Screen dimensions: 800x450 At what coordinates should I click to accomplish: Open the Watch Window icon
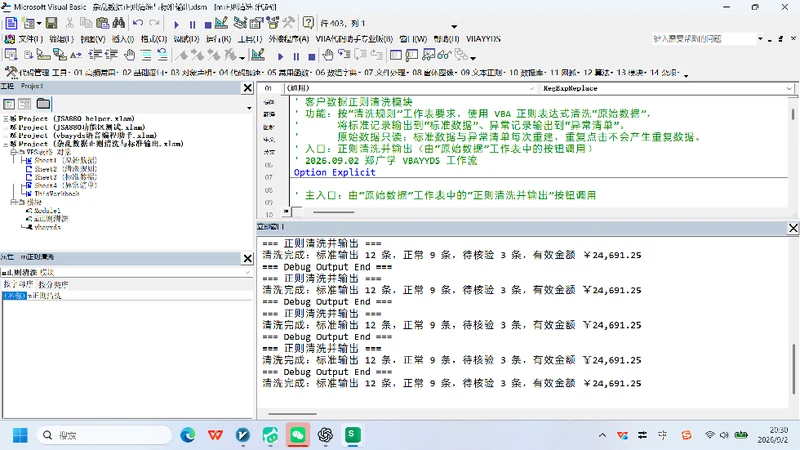(x=428, y=55)
